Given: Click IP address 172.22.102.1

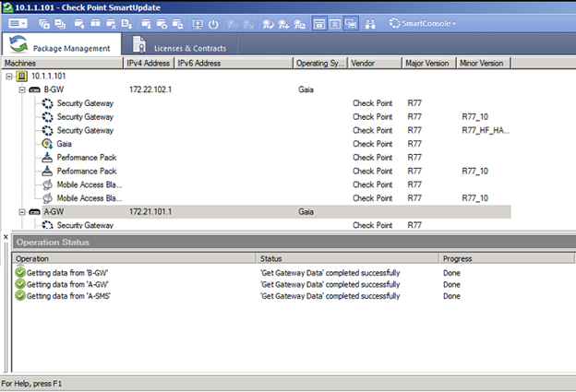Looking at the screenshot, I should point(150,89).
